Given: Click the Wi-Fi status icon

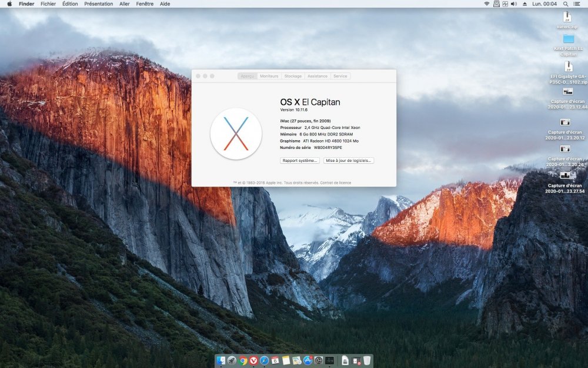Looking at the screenshot, I should pos(487,4).
